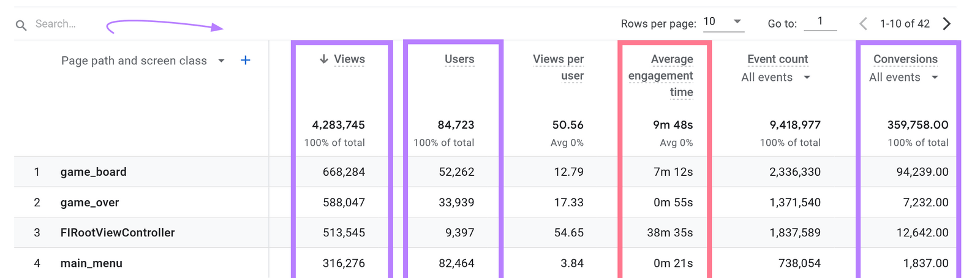Image resolution: width=980 pixels, height=278 pixels.
Task: Click the Go to page number field
Action: pos(820,22)
